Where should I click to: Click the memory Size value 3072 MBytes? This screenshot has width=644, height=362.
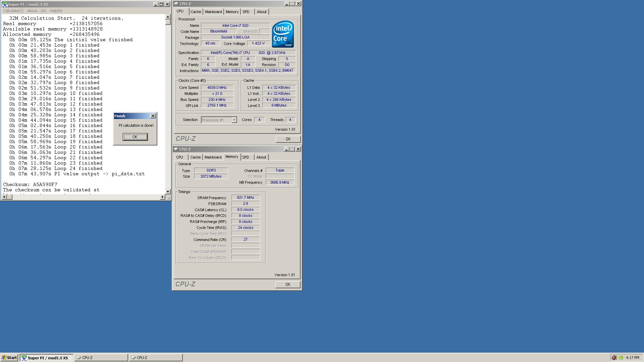[x=211, y=176]
